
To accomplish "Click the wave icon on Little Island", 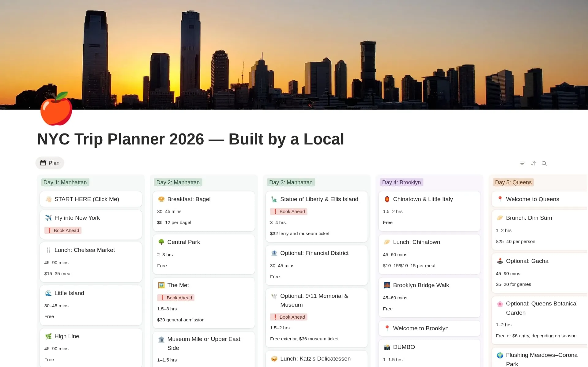I will tap(48, 293).
